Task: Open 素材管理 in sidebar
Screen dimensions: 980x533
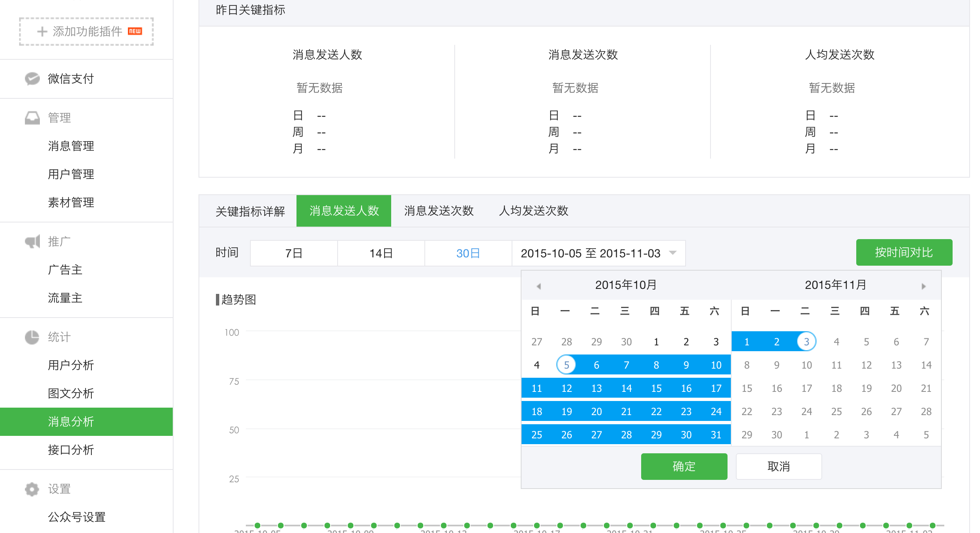Action: pos(71,203)
